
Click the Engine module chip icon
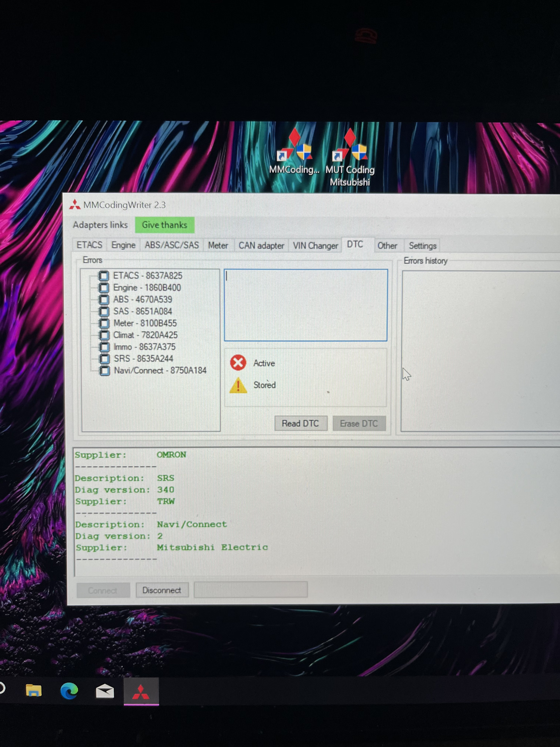(x=103, y=288)
